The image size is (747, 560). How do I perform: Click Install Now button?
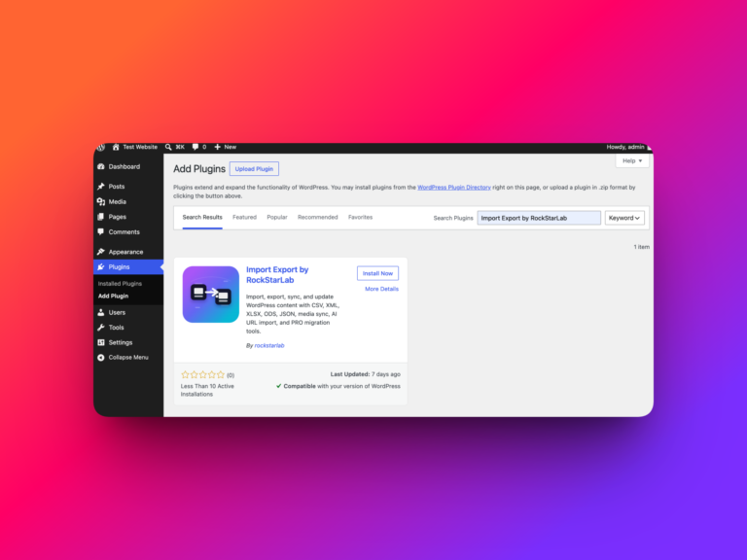pyautogui.click(x=377, y=273)
